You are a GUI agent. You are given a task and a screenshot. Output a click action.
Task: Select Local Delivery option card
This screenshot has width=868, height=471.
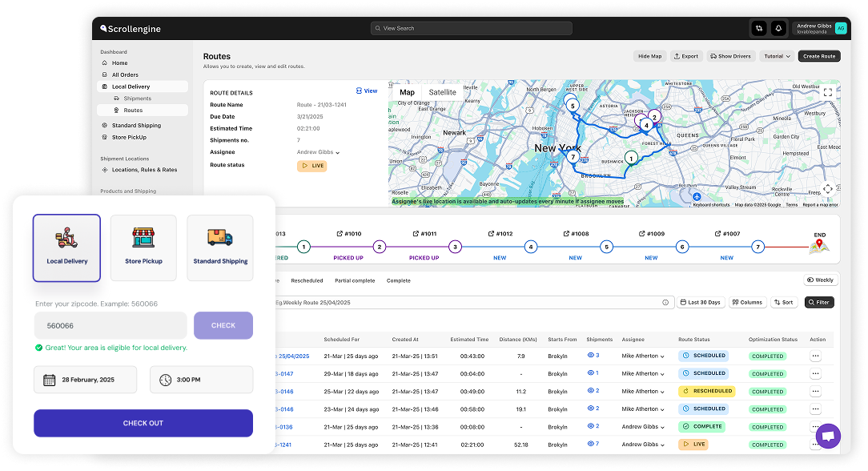[67, 248]
